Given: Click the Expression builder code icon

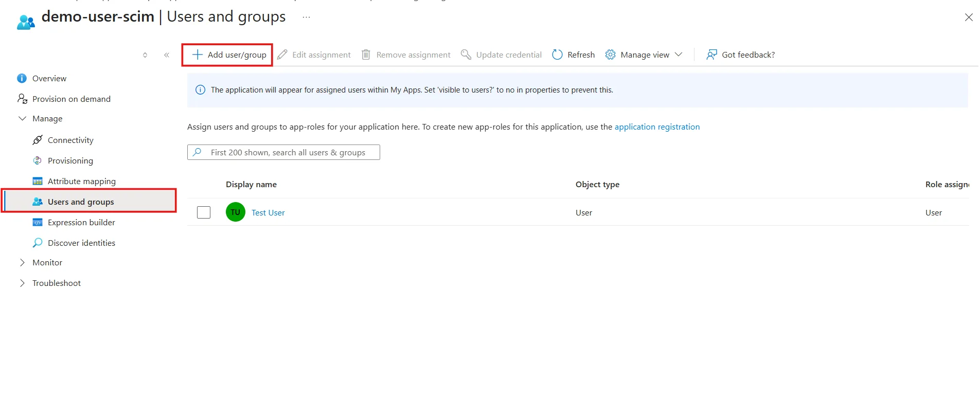Looking at the screenshot, I should [38, 222].
